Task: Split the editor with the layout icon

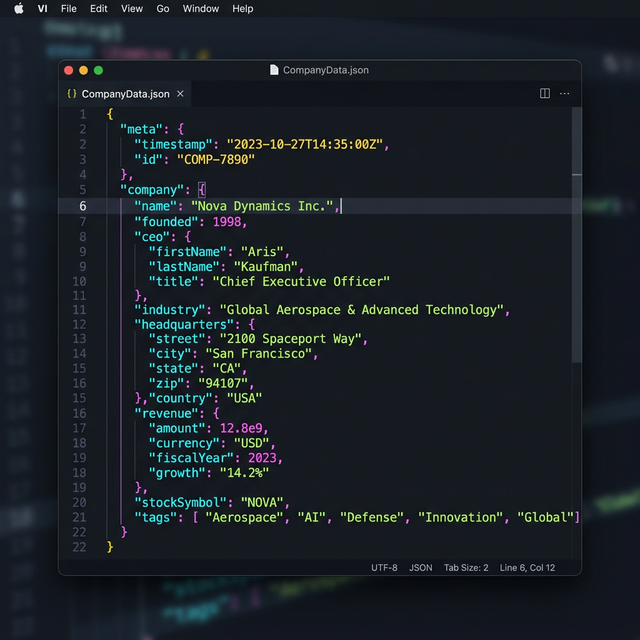Action: click(x=544, y=93)
